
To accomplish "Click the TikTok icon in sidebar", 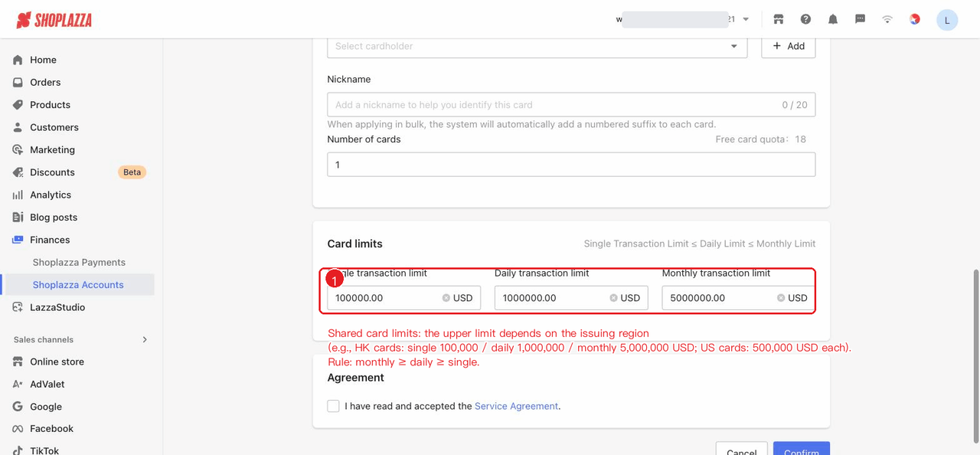I will tap(18, 450).
